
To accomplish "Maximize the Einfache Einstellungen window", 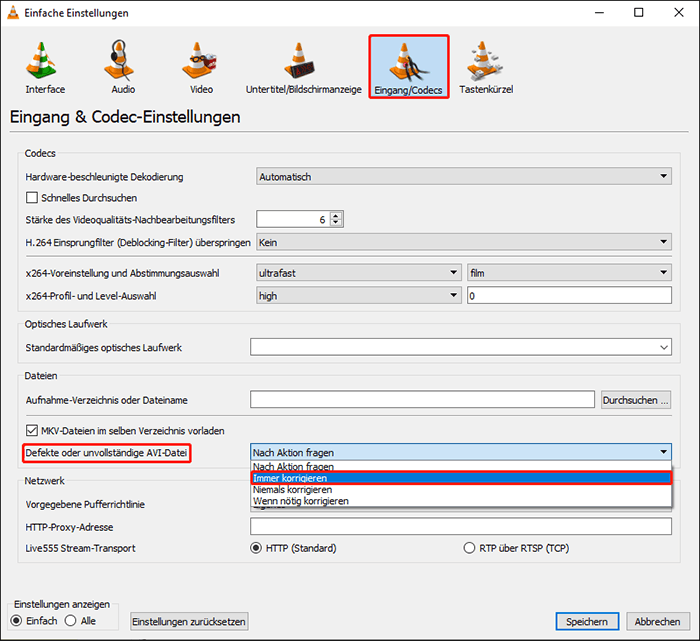I will (x=639, y=12).
